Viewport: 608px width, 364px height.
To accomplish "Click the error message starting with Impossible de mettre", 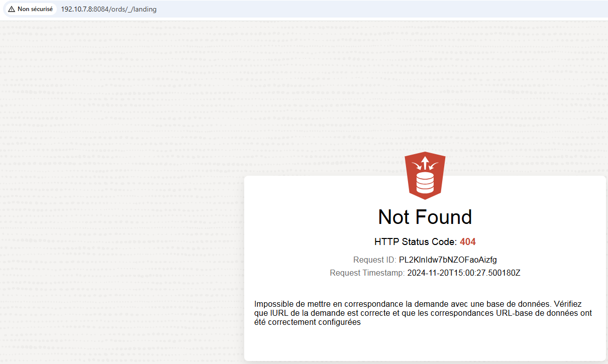I will (x=423, y=313).
